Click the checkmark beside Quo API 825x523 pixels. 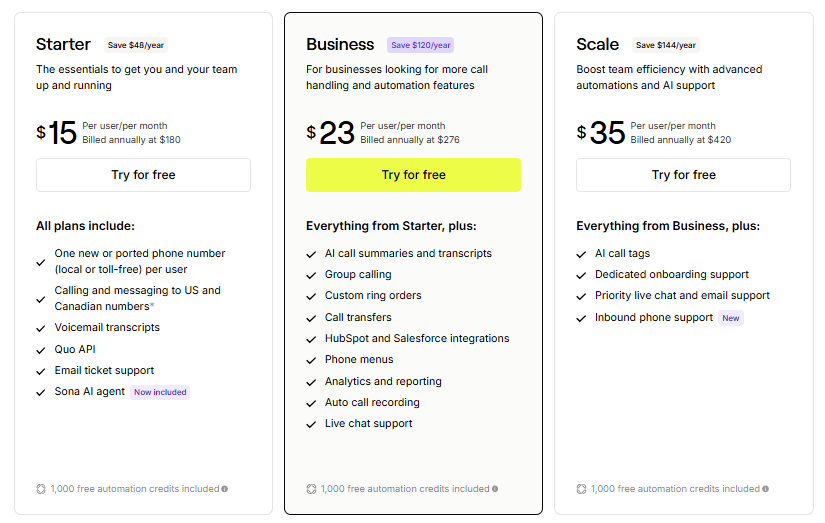point(41,350)
